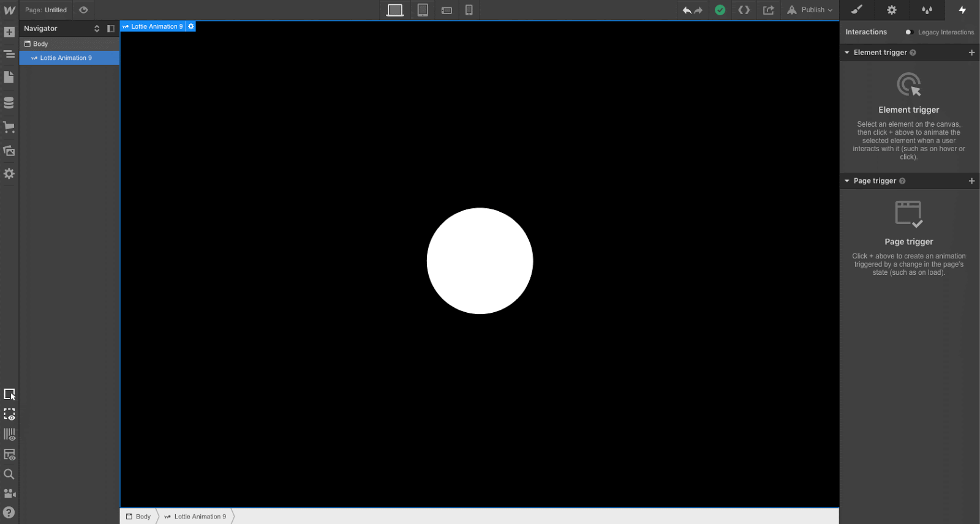Toggle X-ray mode icon
The image size is (980, 524).
[9, 455]
